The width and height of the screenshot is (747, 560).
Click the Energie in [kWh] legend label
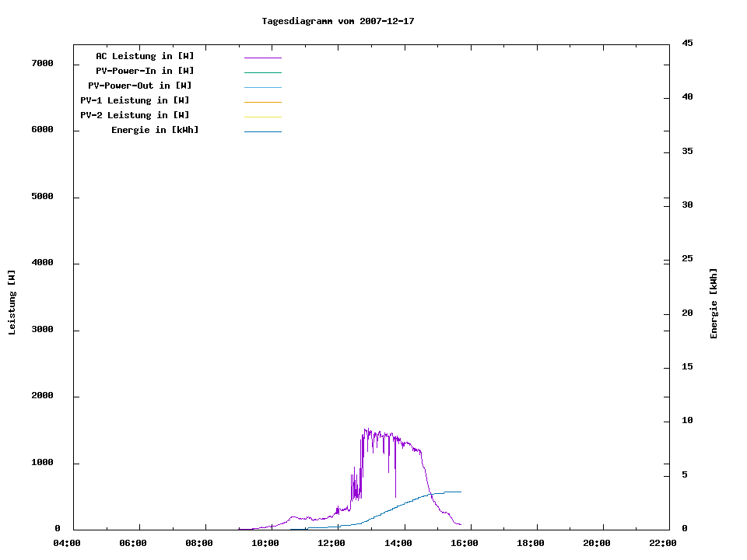[155, 130]
